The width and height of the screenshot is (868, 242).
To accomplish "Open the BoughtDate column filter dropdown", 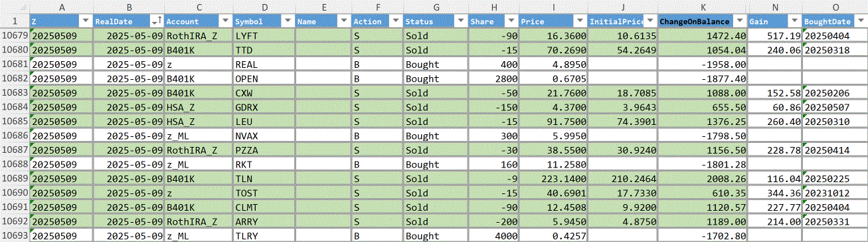I will (861, 21).
